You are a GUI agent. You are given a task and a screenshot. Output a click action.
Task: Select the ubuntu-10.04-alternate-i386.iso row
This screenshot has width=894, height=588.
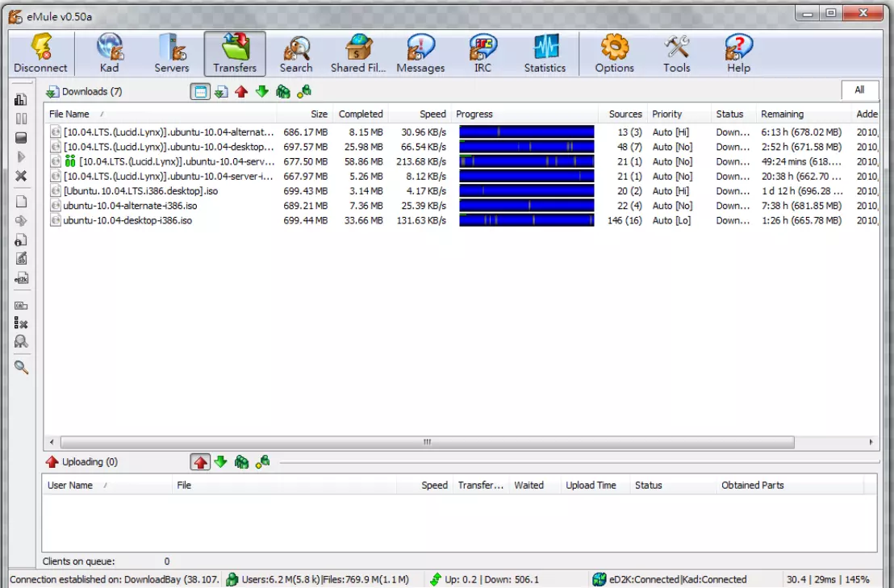tap(462, 206)
